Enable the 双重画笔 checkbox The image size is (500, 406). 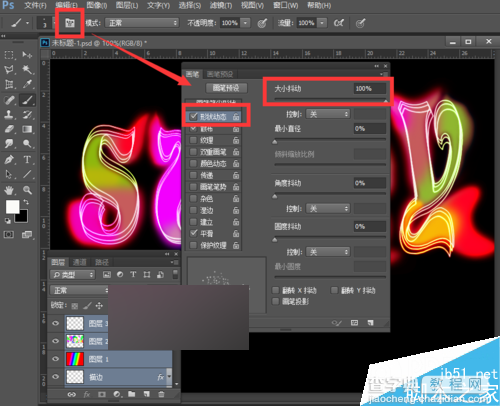[193, 152]
